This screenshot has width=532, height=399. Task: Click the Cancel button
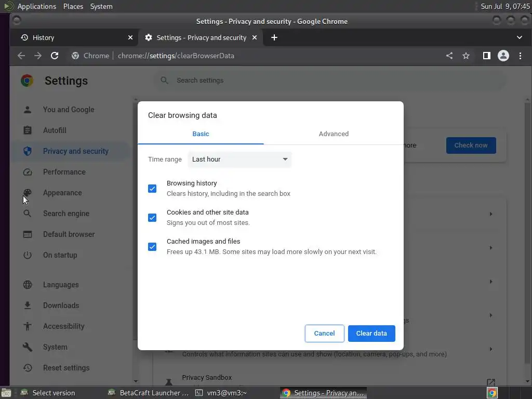(324, 334)
